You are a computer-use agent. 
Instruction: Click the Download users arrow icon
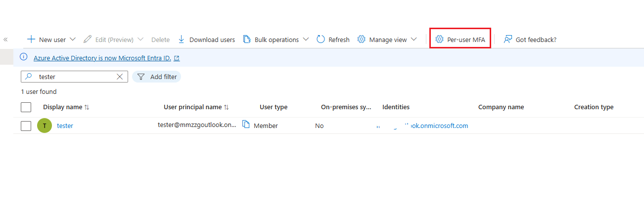[x=181, y=40]
